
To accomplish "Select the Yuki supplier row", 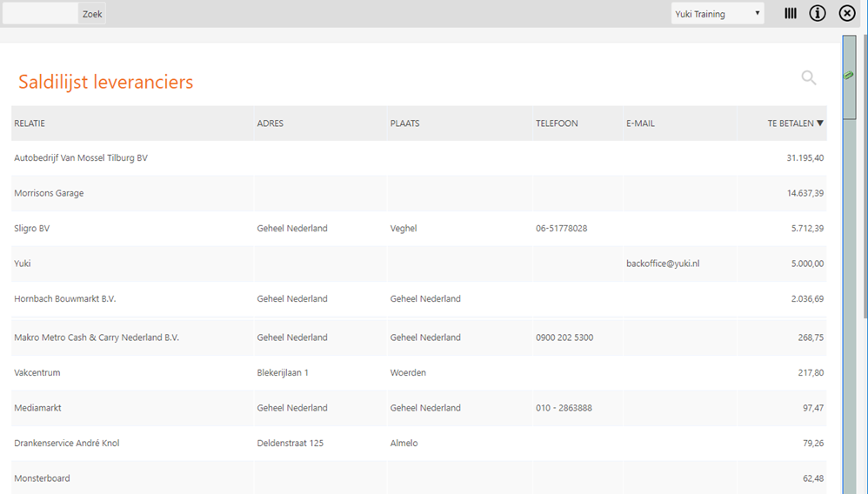I will click(x=419, y=264).
